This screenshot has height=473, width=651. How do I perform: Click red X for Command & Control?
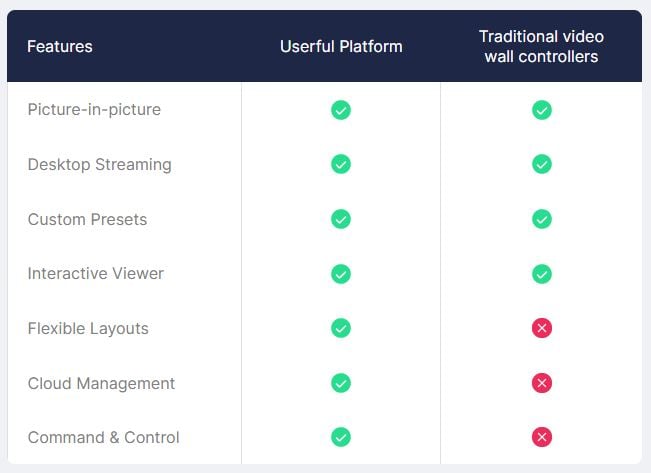[541, 437]
